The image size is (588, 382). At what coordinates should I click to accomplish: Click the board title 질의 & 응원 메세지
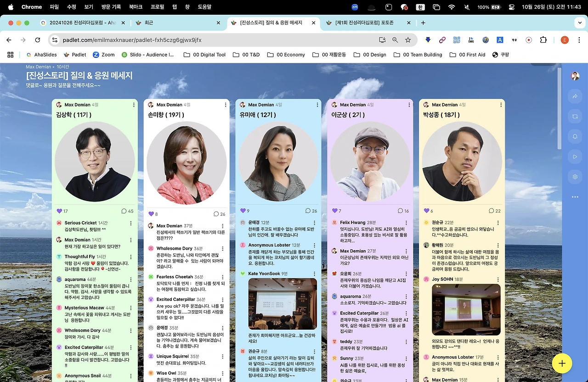(79, 76)
